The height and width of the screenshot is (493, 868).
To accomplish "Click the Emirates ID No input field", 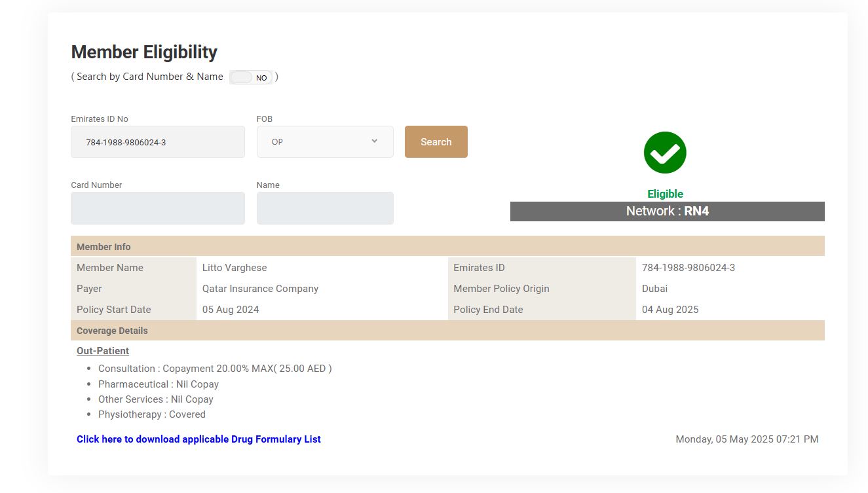I will coord(157,142).
